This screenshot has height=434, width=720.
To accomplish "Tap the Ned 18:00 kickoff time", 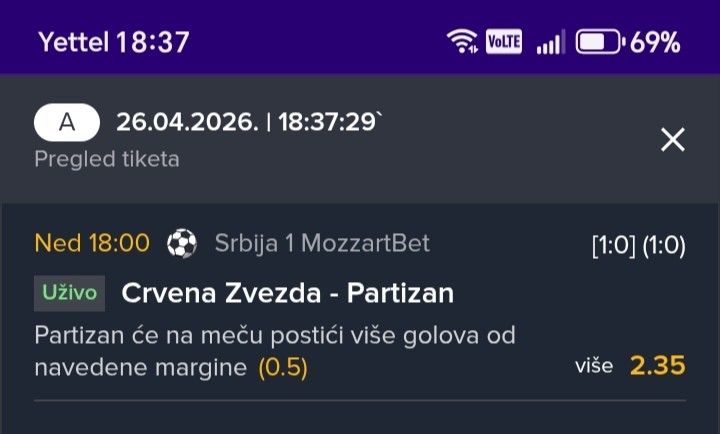I will [92, 243].
